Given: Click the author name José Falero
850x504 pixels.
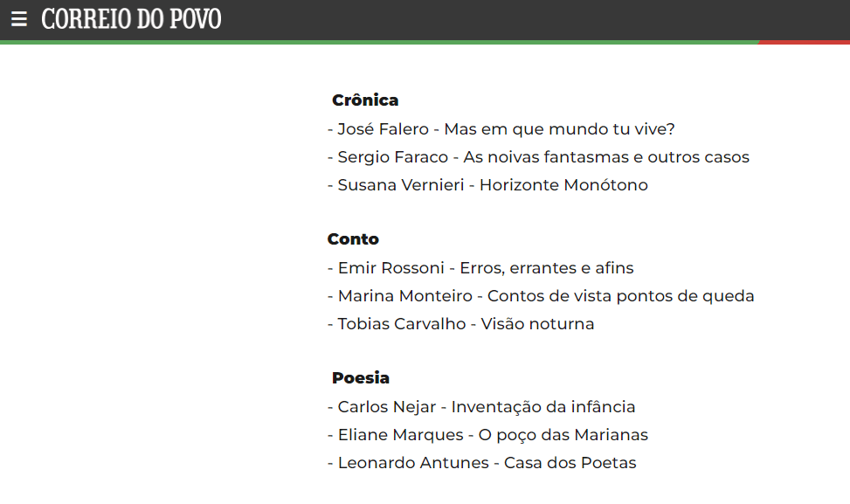Looking at the screenshot, I should pos(383,129).
